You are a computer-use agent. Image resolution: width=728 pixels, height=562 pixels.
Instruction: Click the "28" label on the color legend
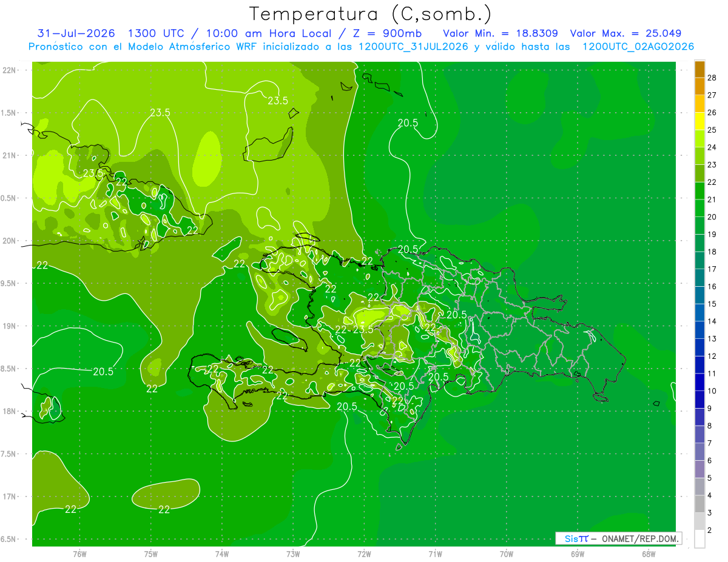[712, 77]
